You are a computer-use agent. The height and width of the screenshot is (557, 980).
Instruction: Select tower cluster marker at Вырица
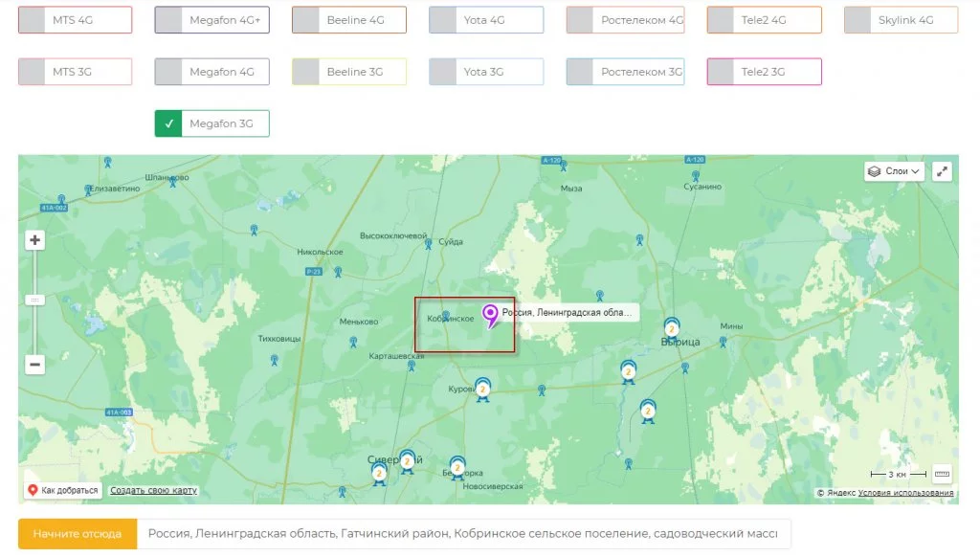point(672,327)
